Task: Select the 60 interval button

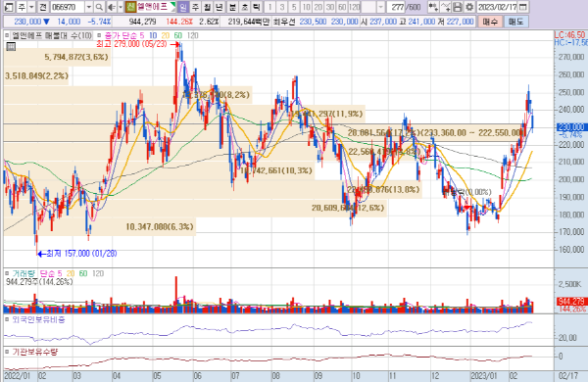Action: (x=342, y=7)
